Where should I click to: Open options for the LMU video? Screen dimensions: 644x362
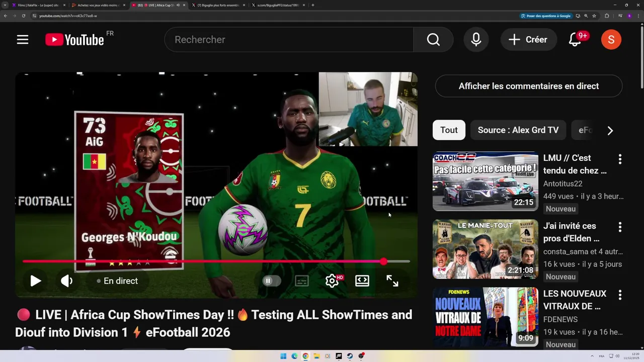tap(620, 159)
